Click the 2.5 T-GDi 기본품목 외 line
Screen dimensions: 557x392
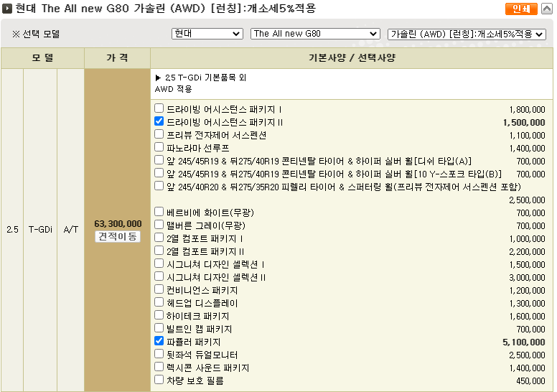[x=201, y=78]
